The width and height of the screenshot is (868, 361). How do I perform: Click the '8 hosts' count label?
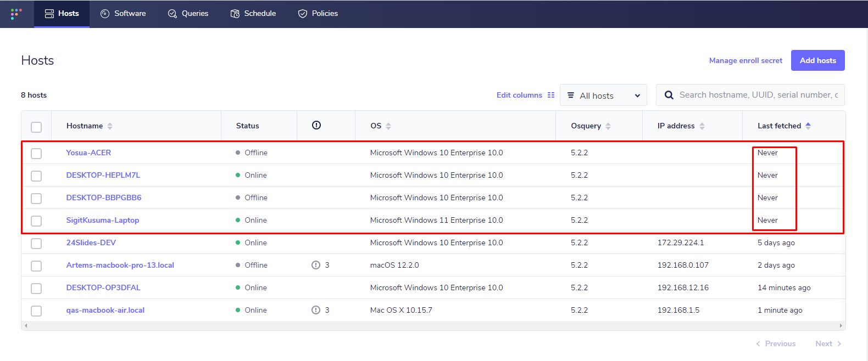point(34,95)
